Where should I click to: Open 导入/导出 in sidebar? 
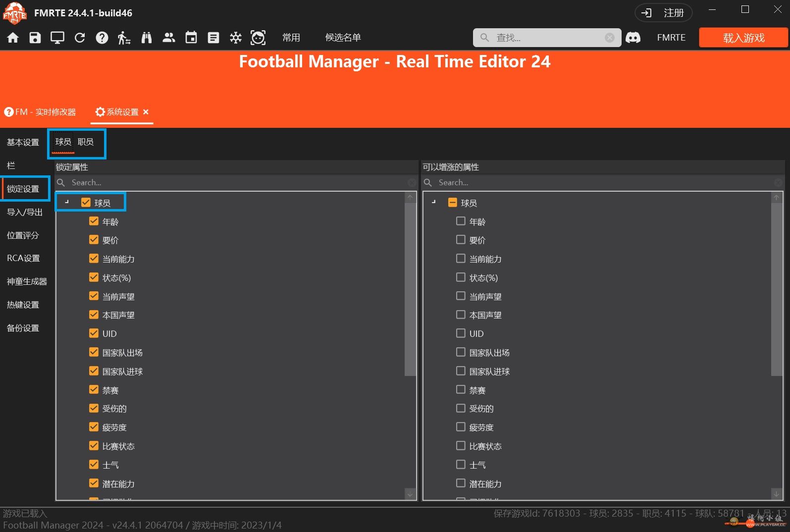25,212
